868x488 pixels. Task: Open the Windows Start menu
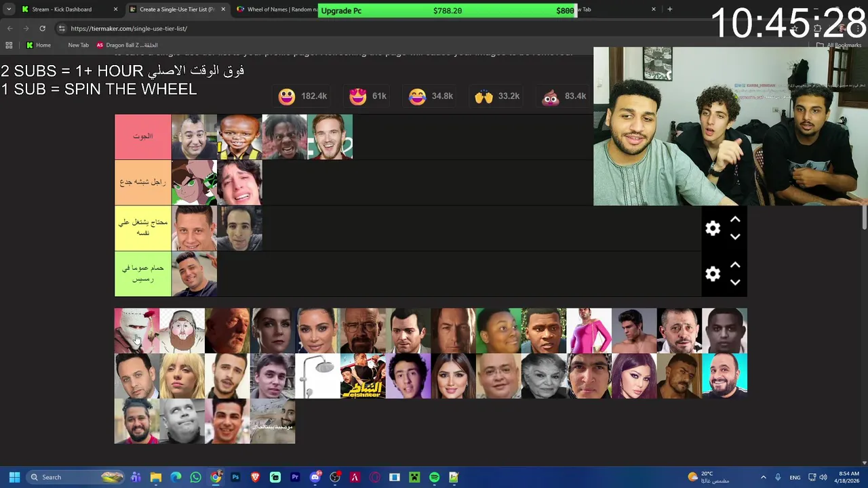pos(14,477)
